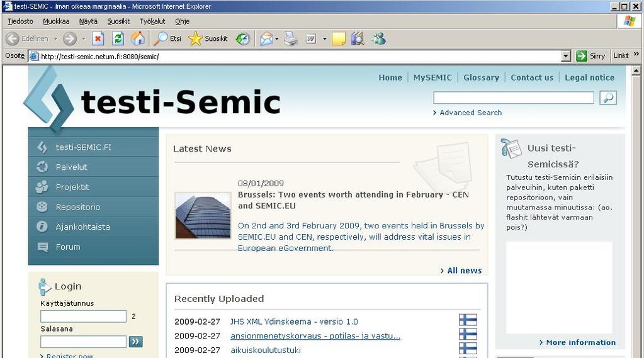Open the Contact us header link
Image resolution: width=644 pixels, height=358 pixels.
click(532, 77)
